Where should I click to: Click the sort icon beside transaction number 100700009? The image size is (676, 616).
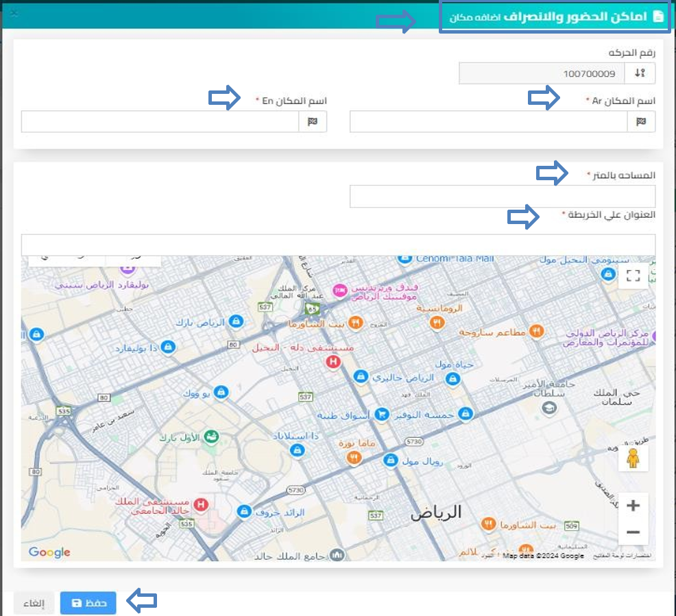pos(640,73)
